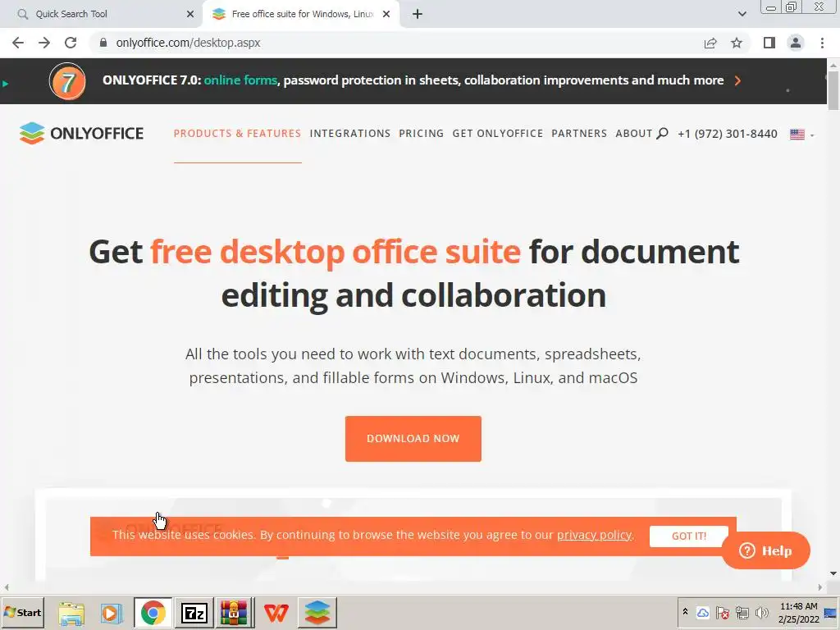The height and width of the screenshot is (630, 840).
Task: Open the side panel icon in Chrome toolbar
Action: 769,43
